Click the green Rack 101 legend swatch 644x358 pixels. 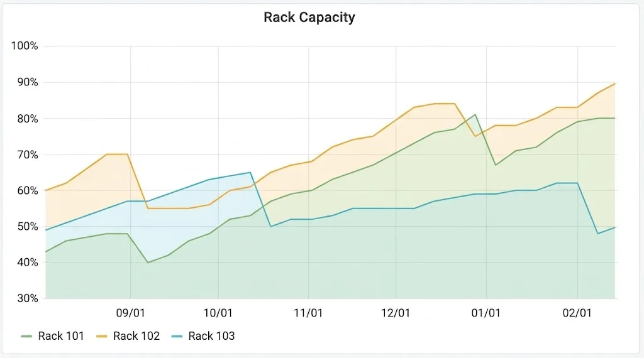point(27,337)
